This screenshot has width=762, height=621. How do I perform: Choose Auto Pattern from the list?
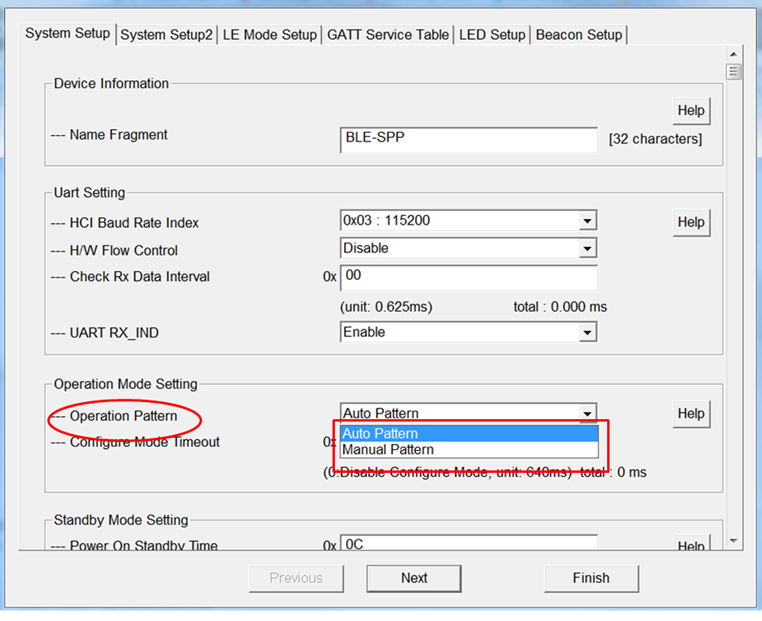468,434
